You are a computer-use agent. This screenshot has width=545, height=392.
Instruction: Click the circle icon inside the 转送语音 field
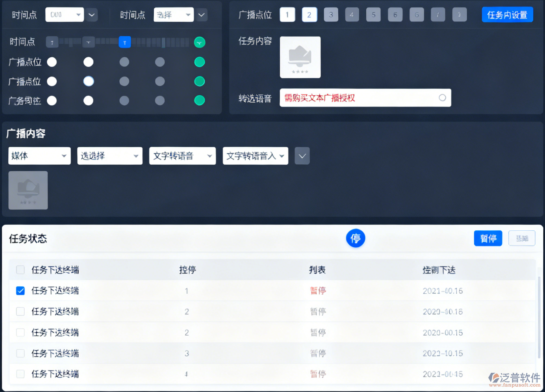(x=442, y=97)
